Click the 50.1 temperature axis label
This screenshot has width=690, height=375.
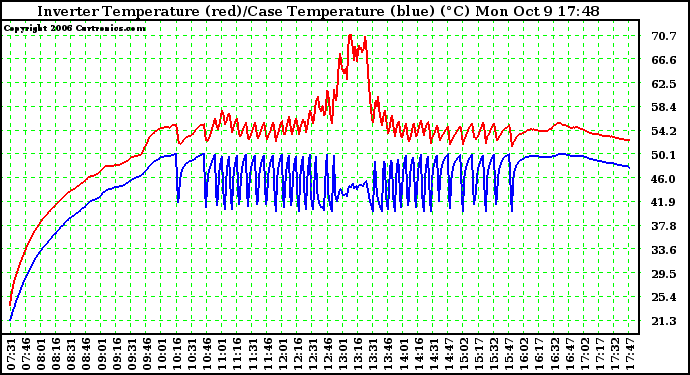click(x=664, y=155)
